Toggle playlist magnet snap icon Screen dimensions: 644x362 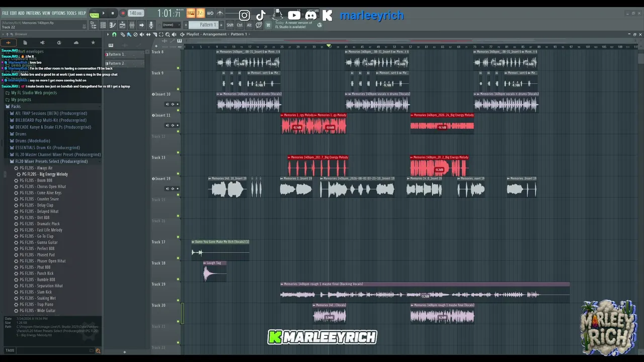pyautogui.click(x=114, y=34)
